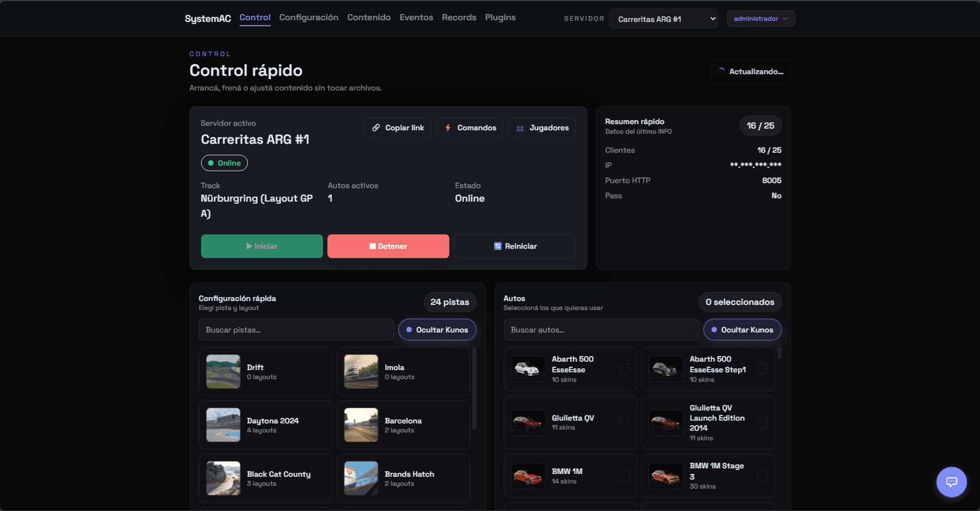The height and width of the screenshot is (511, 980).
Task: Click the Imola track thumbnail
Action: [x=361, y=371]
